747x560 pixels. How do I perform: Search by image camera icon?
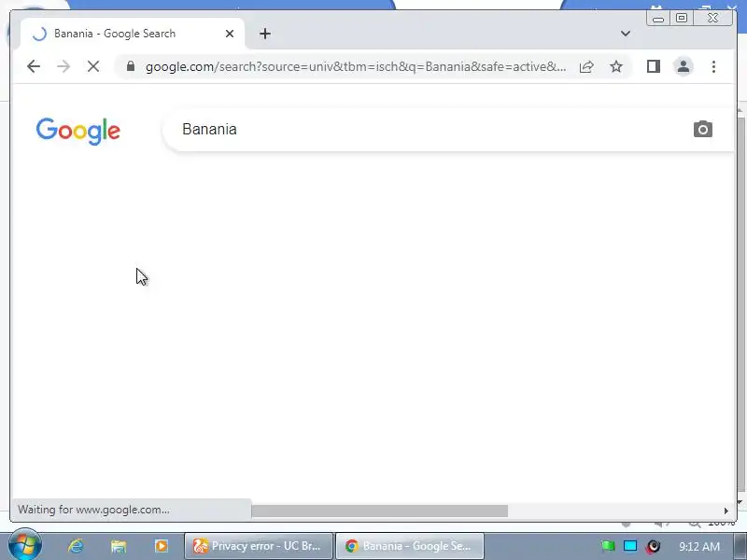coord(703,129)
